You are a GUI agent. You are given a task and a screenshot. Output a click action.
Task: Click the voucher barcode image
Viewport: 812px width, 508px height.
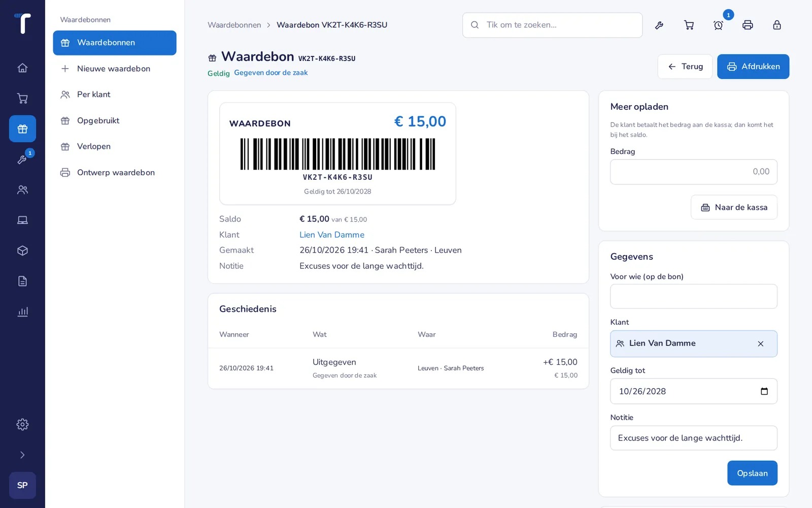tap(337, 154)
